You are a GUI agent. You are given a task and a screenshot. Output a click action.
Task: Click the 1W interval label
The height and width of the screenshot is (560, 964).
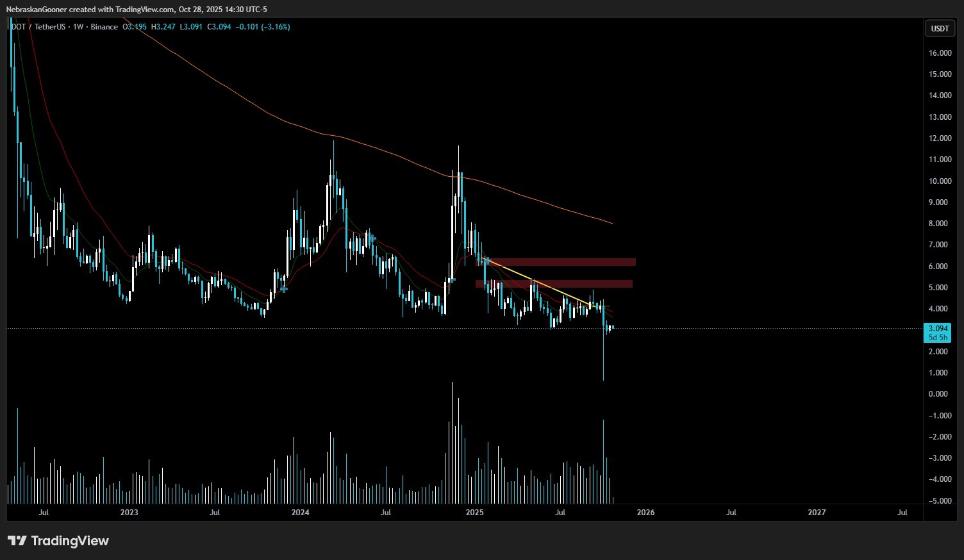[x=79, y=27]
